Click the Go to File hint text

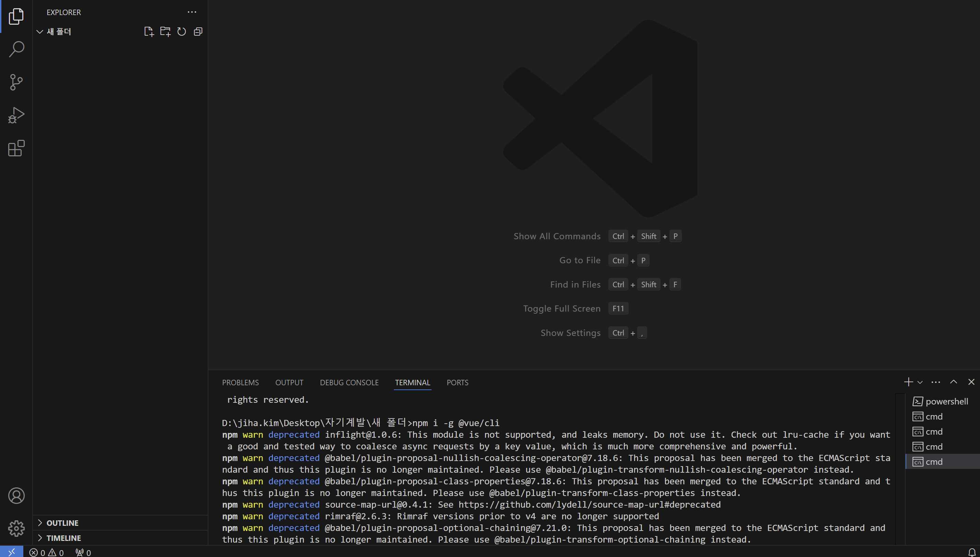pyautogui.click(x=580, y=260)
